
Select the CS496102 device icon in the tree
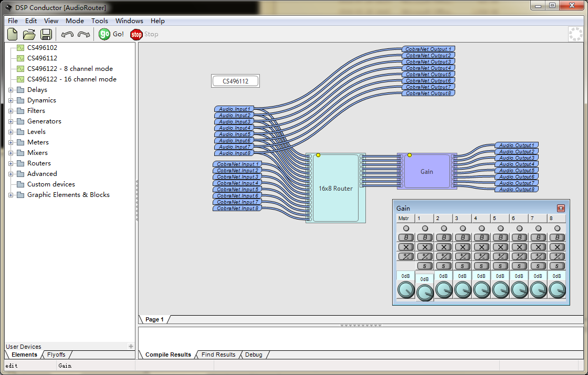point(20,48)
